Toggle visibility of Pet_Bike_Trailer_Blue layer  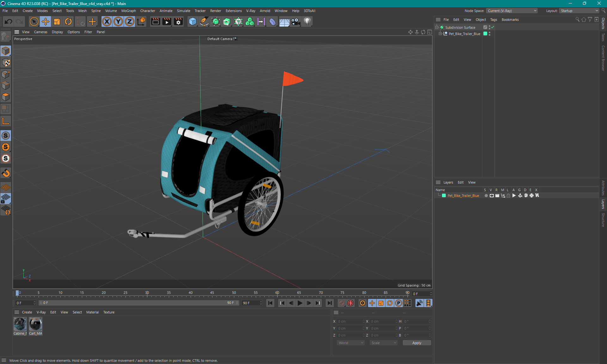point(491,196)
